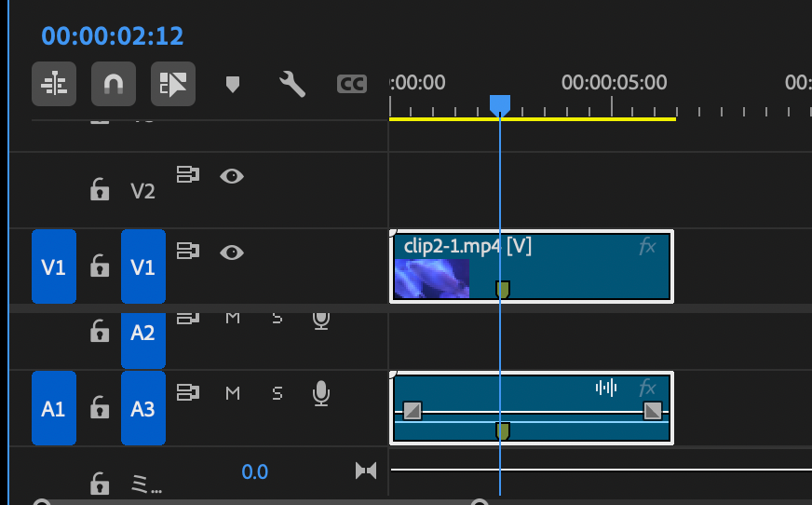Click the playhead timecode 00:00:02:12
Image resolution: width=812 pixels, height=505 pixels.
[113, 36]
